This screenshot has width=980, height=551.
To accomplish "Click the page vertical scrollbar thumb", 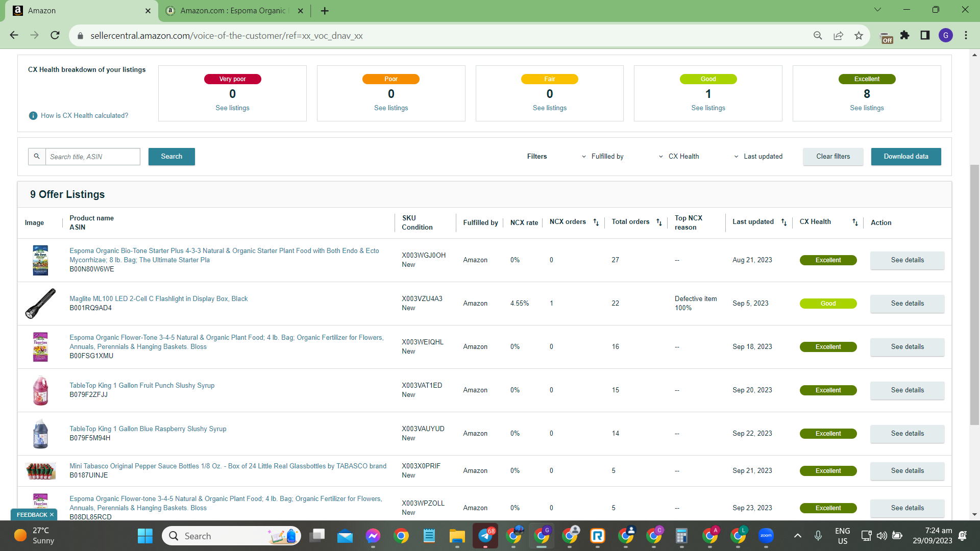I will [x=974, y=294].
